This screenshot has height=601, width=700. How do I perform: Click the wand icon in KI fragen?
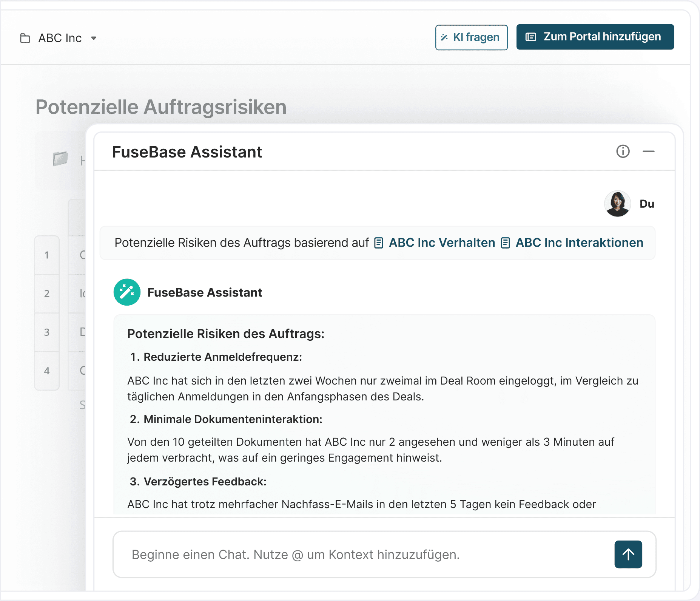pyautogui.click(x=444, y=37)
